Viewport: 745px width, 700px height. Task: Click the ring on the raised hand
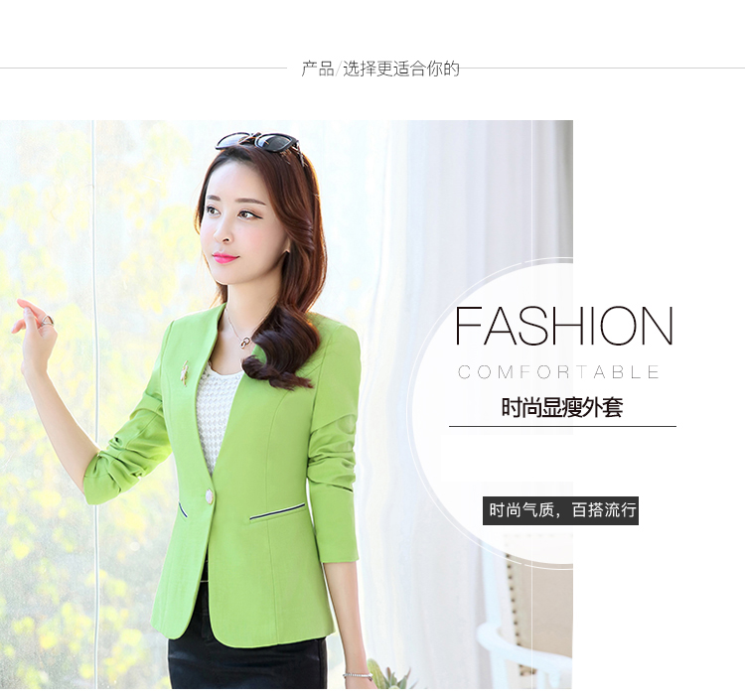tap(48, 321)
